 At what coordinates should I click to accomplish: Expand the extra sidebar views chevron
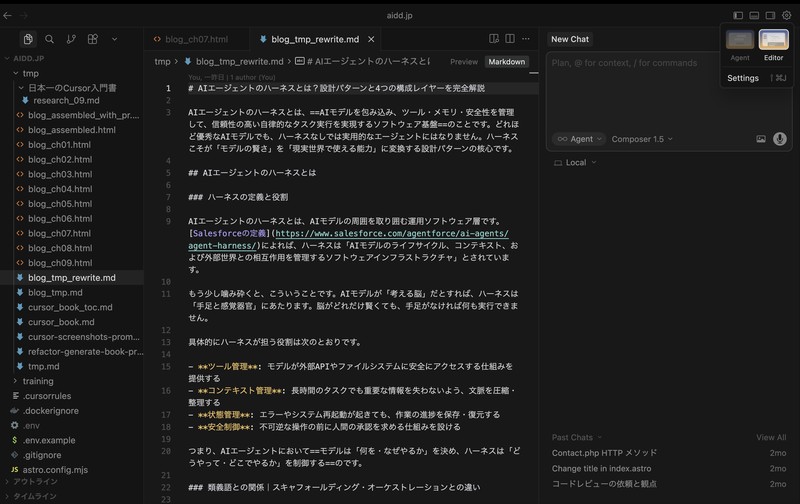point(114,39)
